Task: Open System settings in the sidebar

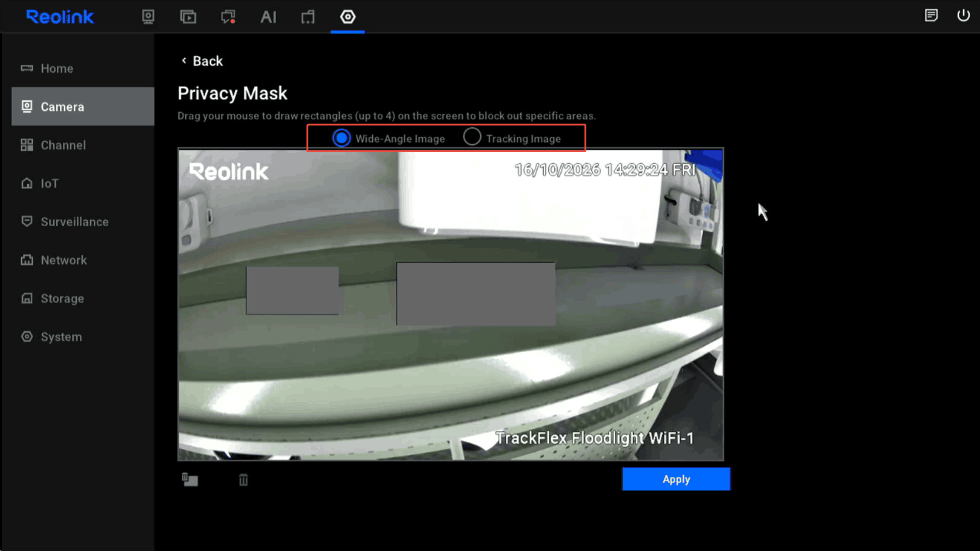Action: tap(83, 336)
